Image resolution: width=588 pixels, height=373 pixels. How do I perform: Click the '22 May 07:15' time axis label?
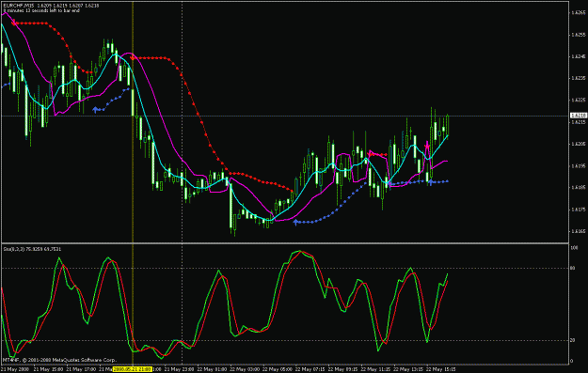point(310,369)
